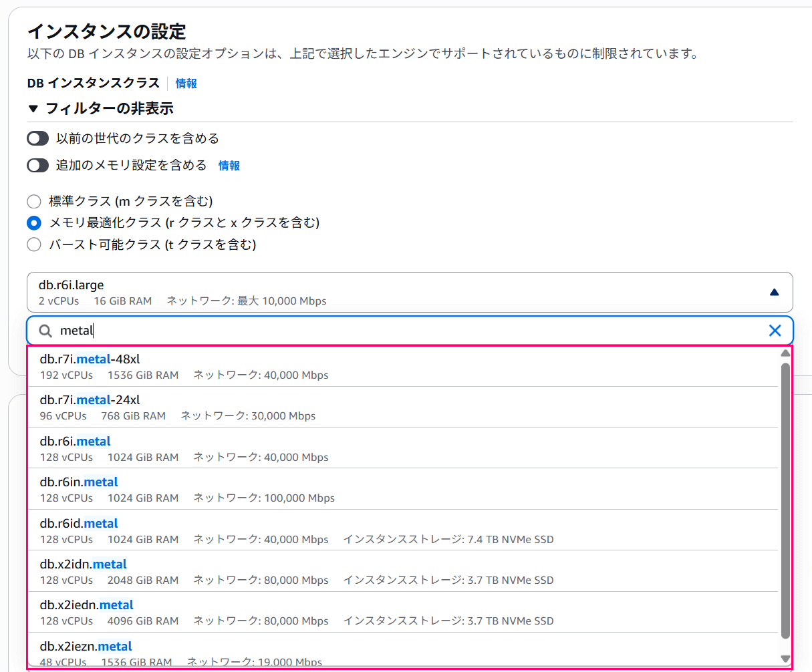Choose db.x2iezn.metal option
The image size is (812, 672).
point(402,650)
